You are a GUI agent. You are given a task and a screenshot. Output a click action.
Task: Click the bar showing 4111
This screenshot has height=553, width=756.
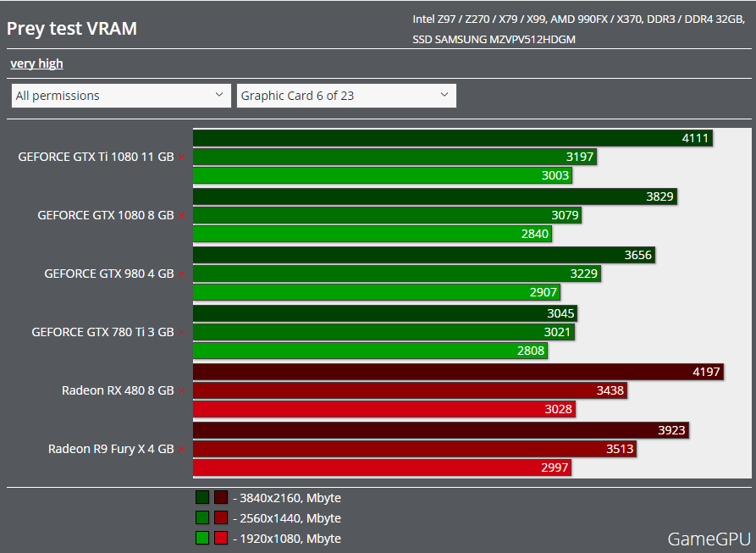click(x=453, y=138)
